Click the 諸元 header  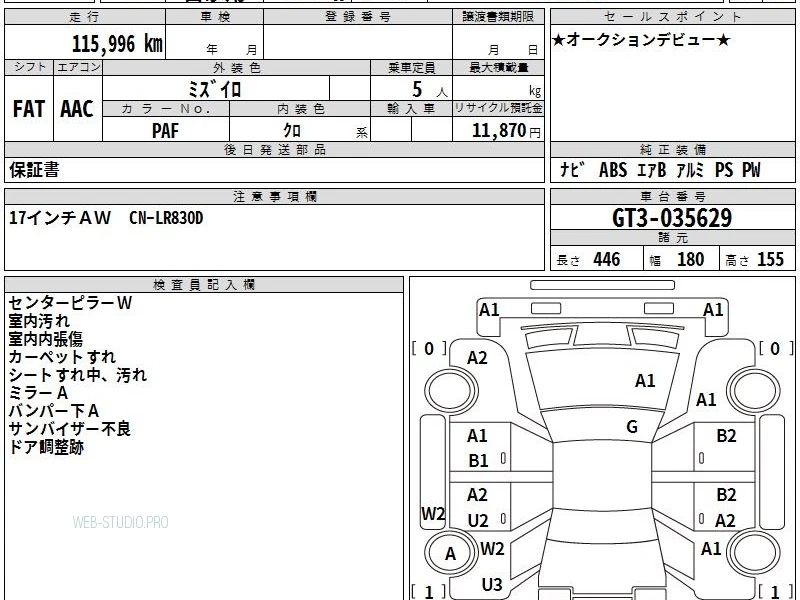[x=672, y=237]
